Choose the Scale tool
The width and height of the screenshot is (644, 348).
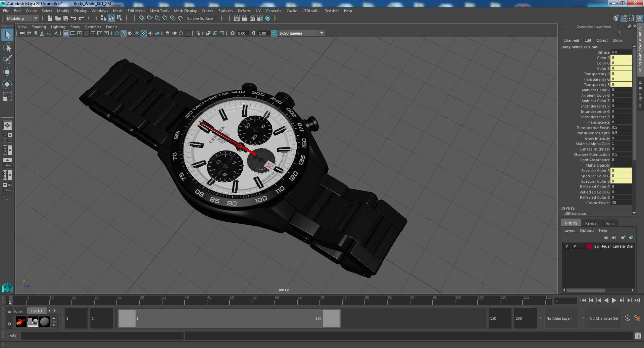pos(7,97)
